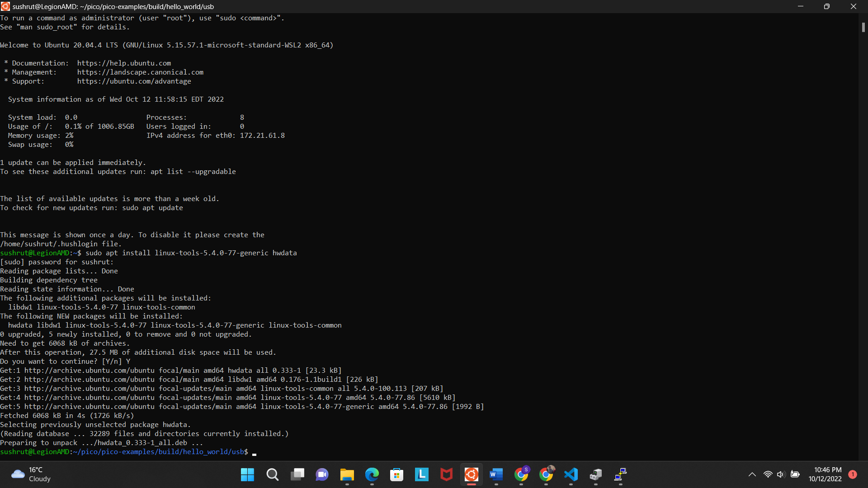The height and width of the screenshot is (488, 868).
Task: Open Microsoft Edge browser
Action: [x=372, y=474]
